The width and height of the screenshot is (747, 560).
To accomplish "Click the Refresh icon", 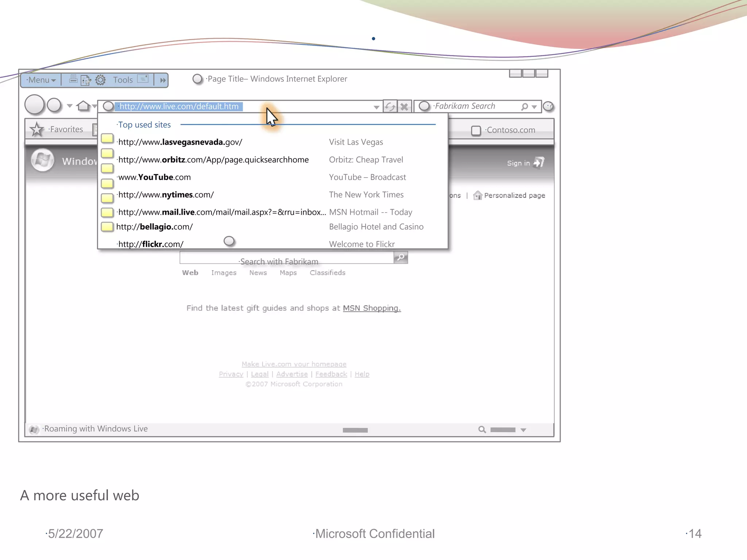I will (x=390, y=106).
